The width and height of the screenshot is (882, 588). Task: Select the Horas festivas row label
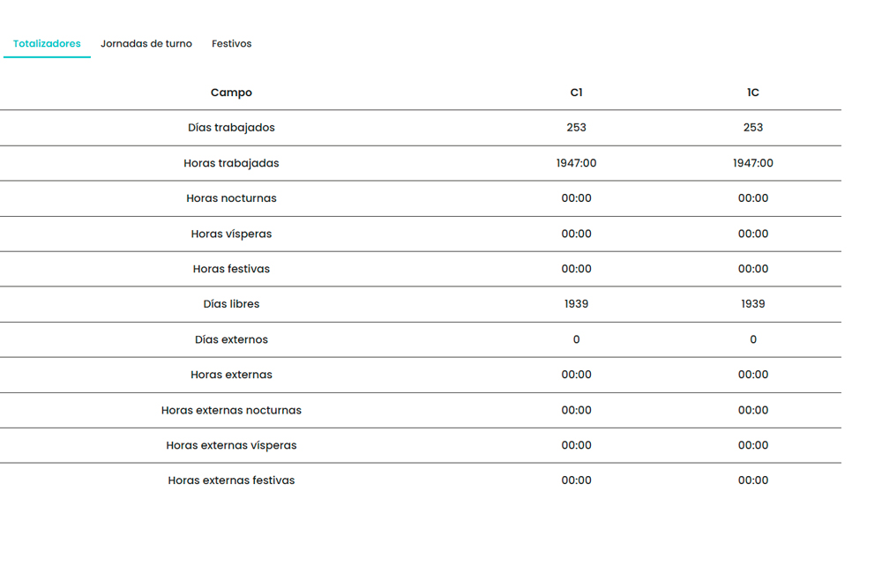click(231, 269)
